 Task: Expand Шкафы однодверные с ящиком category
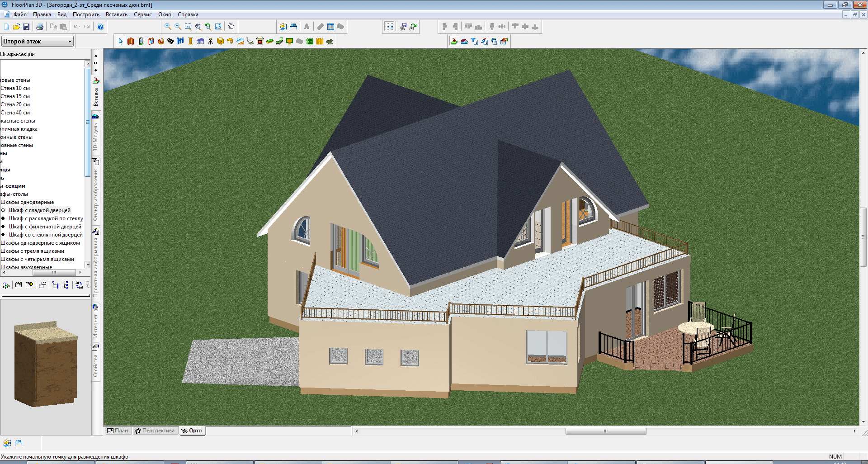pos(40,243)
